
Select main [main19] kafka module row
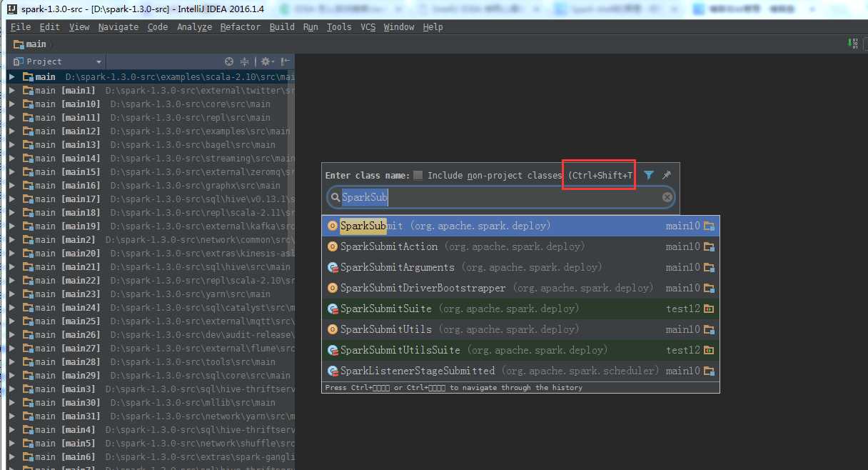click(x=151, y=226)
